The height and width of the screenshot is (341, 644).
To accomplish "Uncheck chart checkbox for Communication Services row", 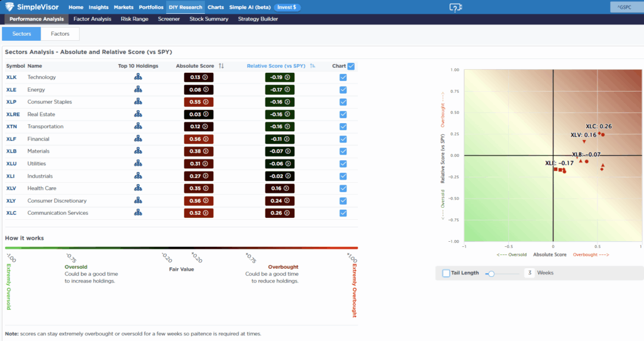I will [343, 213].
